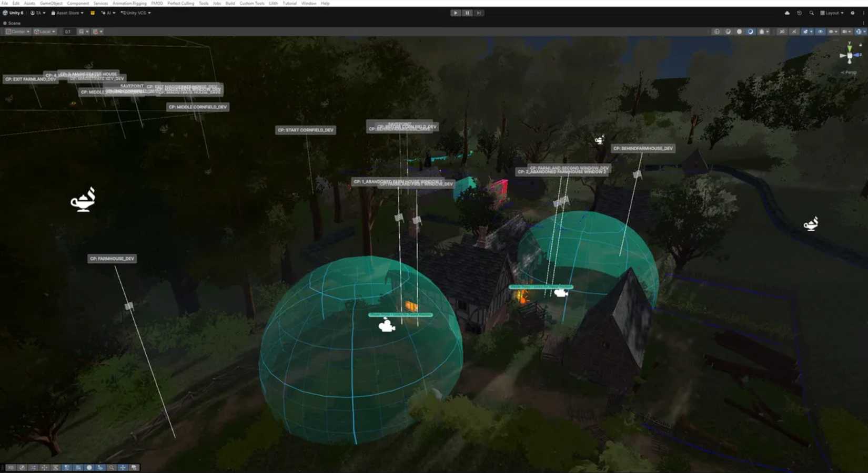Toggle scene visibility eye icon
The width and height of the screenshot is (868, 473).
click(820, 32)
